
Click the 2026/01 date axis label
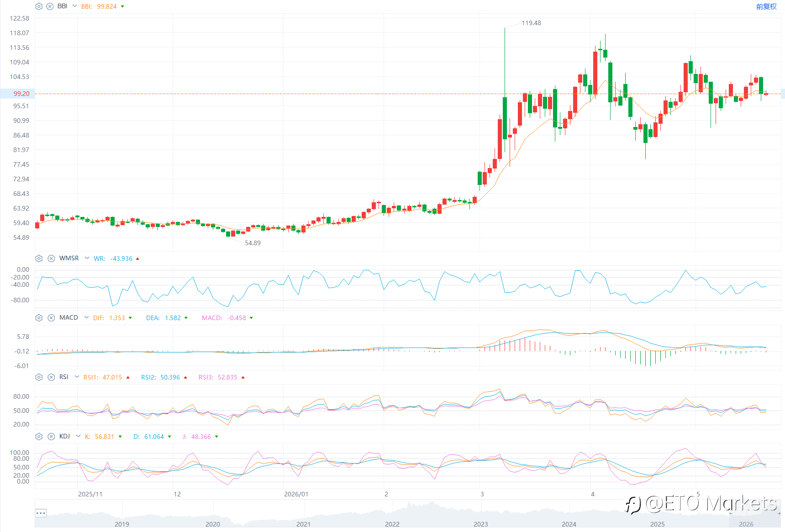point(296,494)
